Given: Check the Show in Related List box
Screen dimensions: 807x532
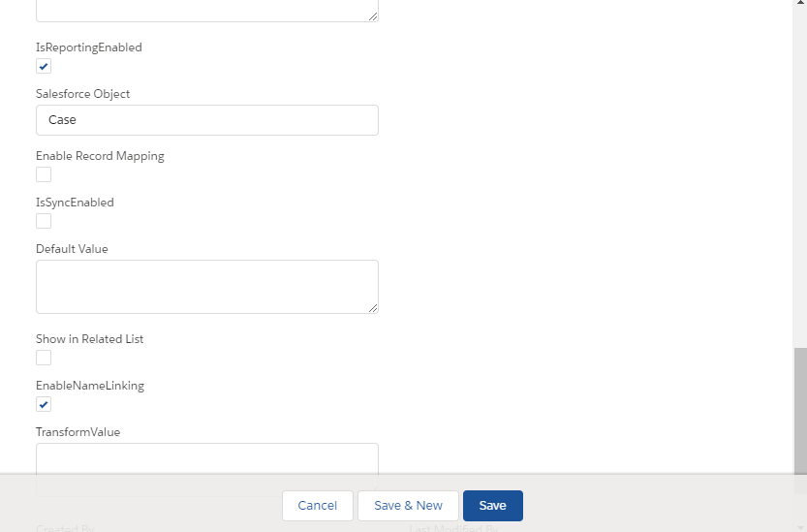Looking at the screenshot, I should point(44,358).
